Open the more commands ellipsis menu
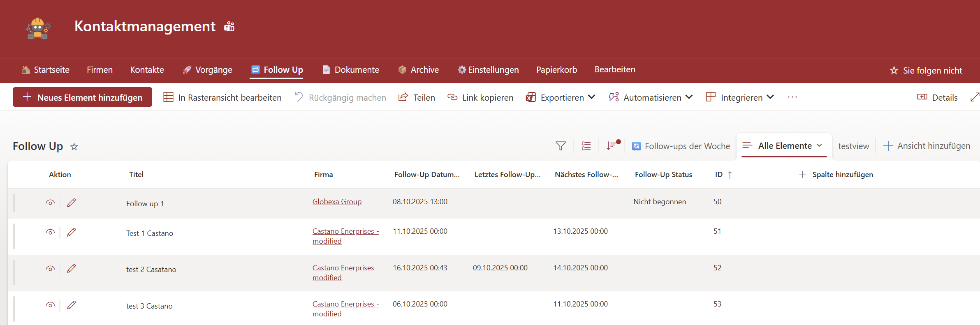 (792, 97)
